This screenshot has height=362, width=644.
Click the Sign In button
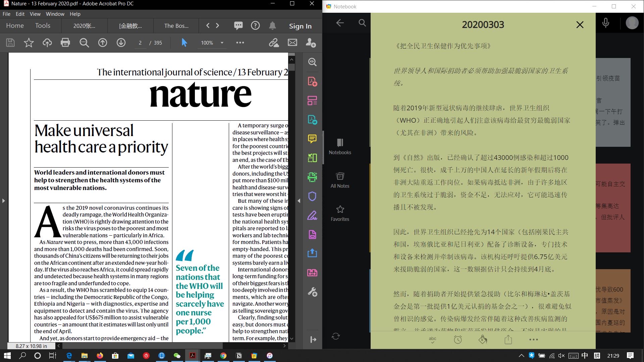300,26
